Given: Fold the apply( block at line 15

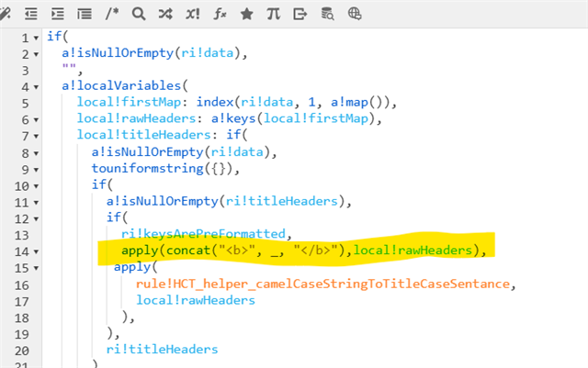Looking at the screenshot, I should pos(36,267).
